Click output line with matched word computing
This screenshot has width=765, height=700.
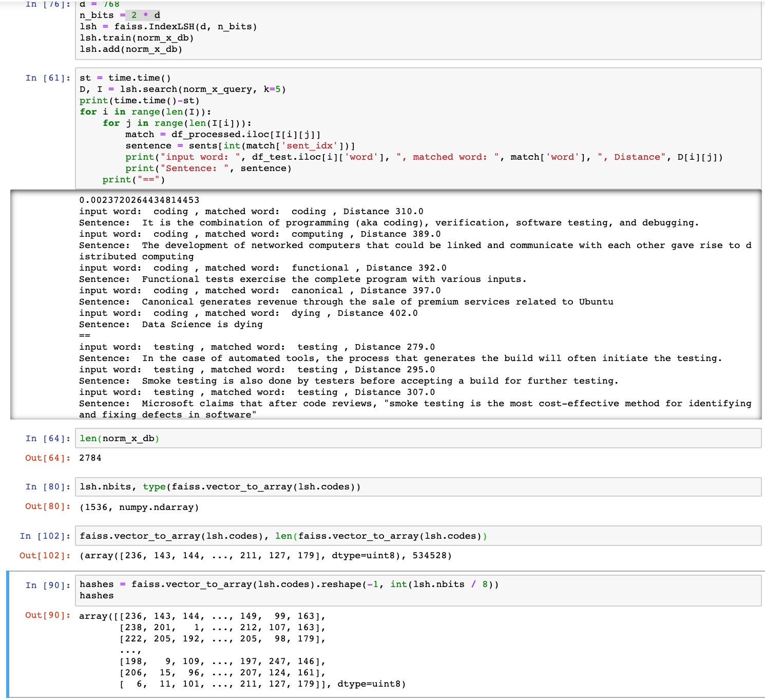[260, 234]
